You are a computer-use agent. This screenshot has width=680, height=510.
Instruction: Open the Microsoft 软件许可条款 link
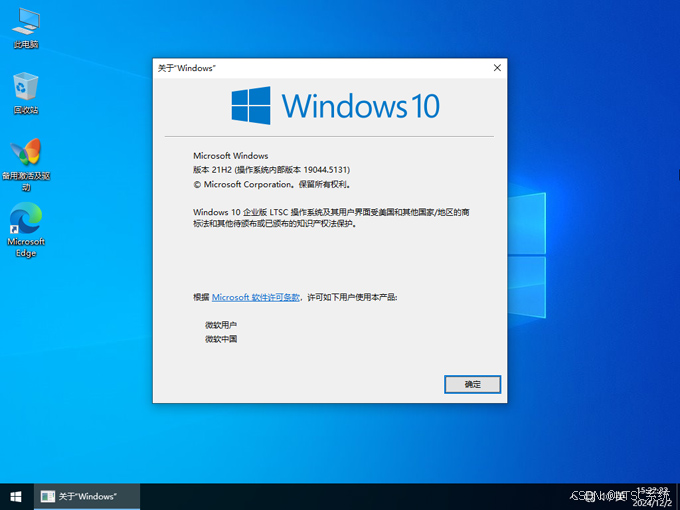255,297
